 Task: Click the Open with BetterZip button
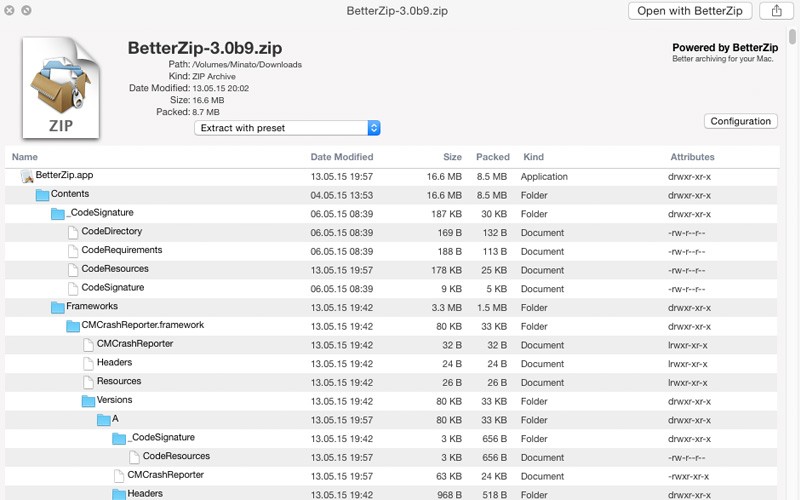tap(690, 11)
